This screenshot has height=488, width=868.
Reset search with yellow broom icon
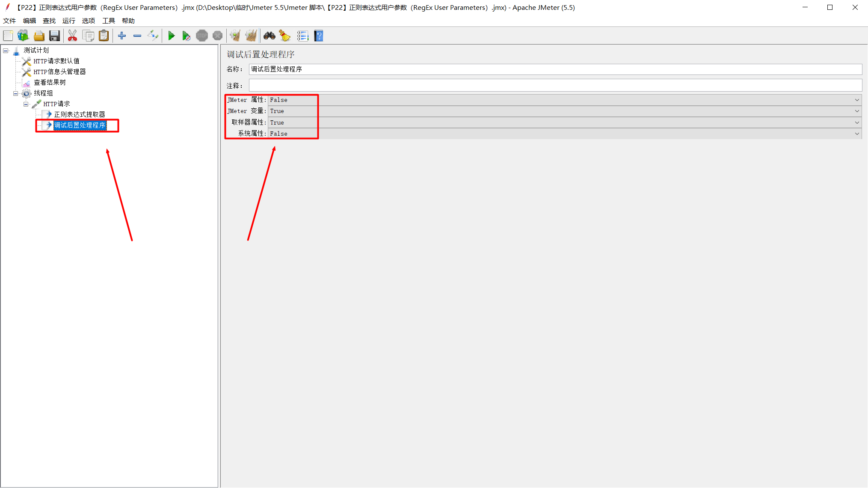click(x=285, y=36)
